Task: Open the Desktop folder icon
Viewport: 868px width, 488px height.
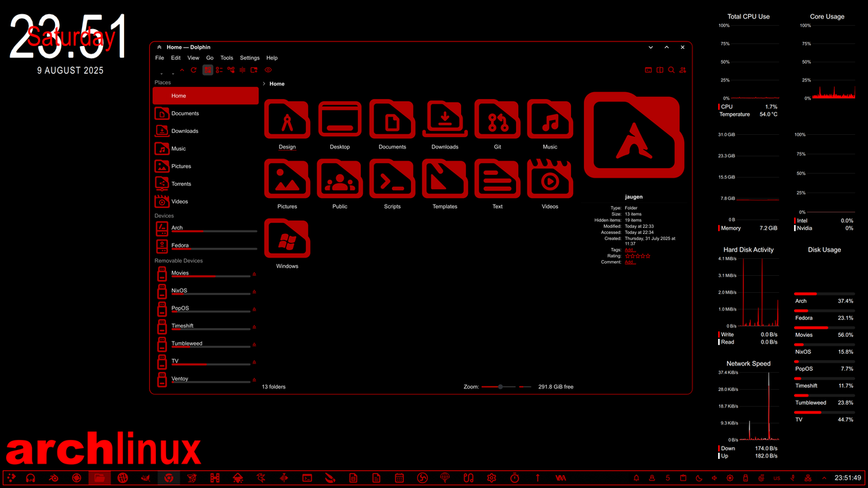Action: pos(340,119)
